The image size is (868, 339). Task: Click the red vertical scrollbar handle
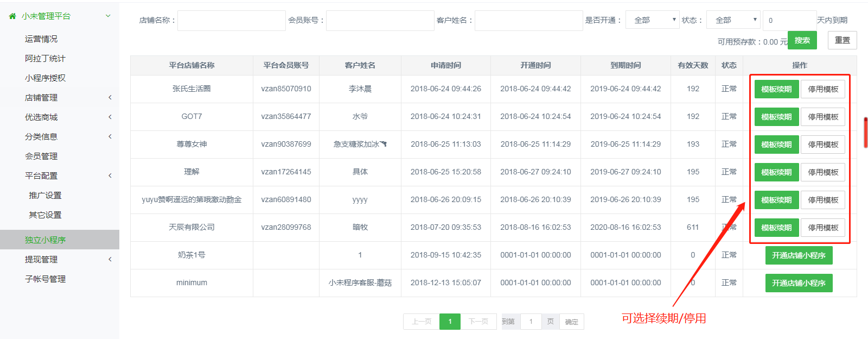[x=865, y=132]
